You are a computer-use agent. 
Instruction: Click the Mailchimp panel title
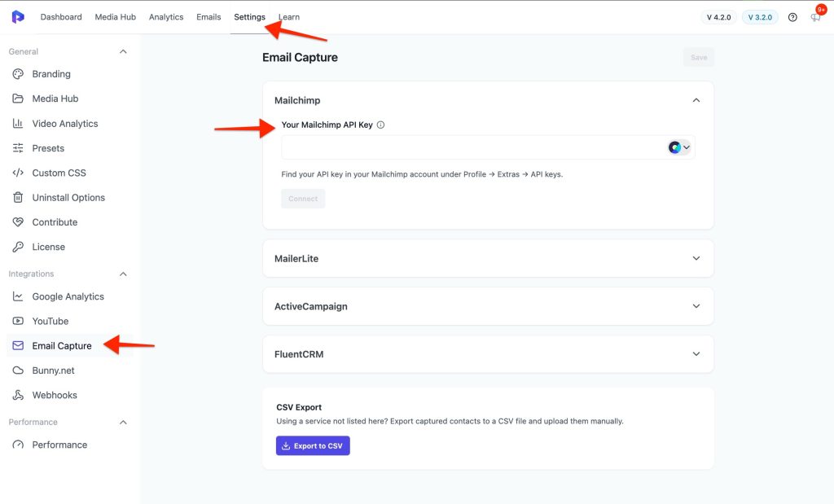(297, 100)
